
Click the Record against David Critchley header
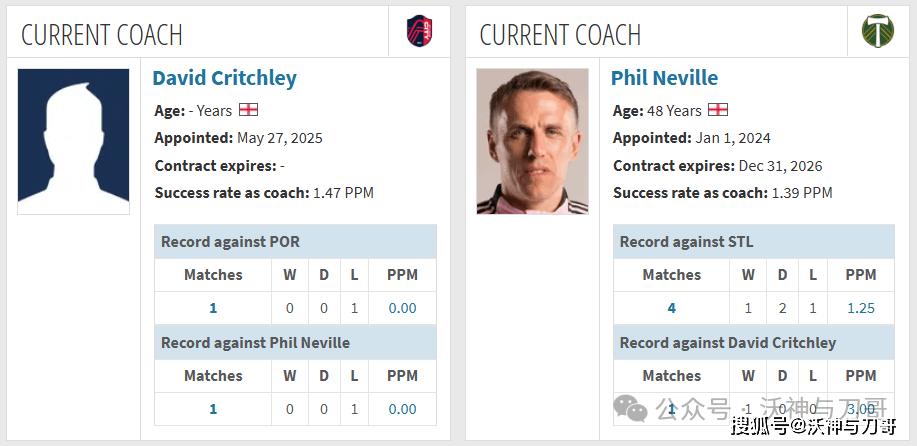pos(728,343)
